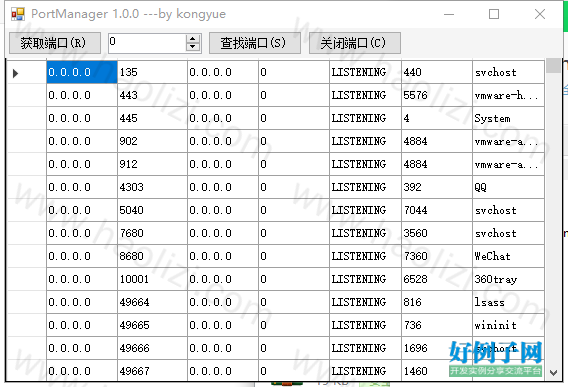Select port cell 135
This screenshot has height=387, width=568.
tap(152, 72)
